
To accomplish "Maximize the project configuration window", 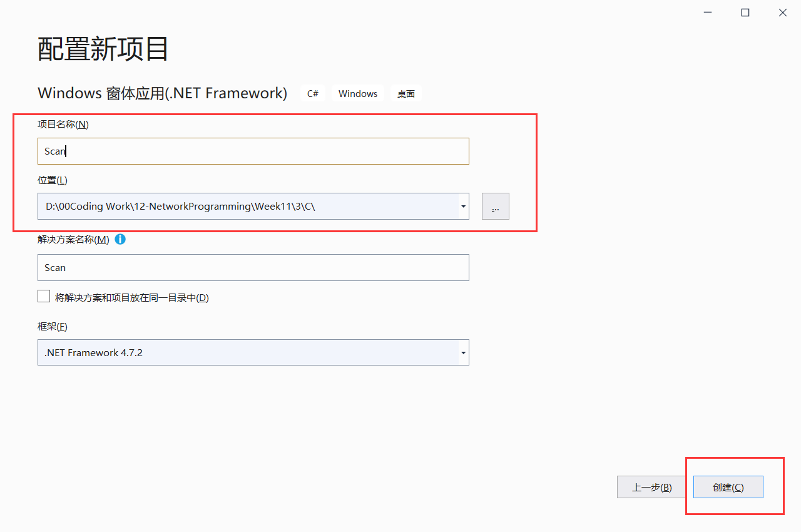I will pyautogui.click(x=745, y=13).
